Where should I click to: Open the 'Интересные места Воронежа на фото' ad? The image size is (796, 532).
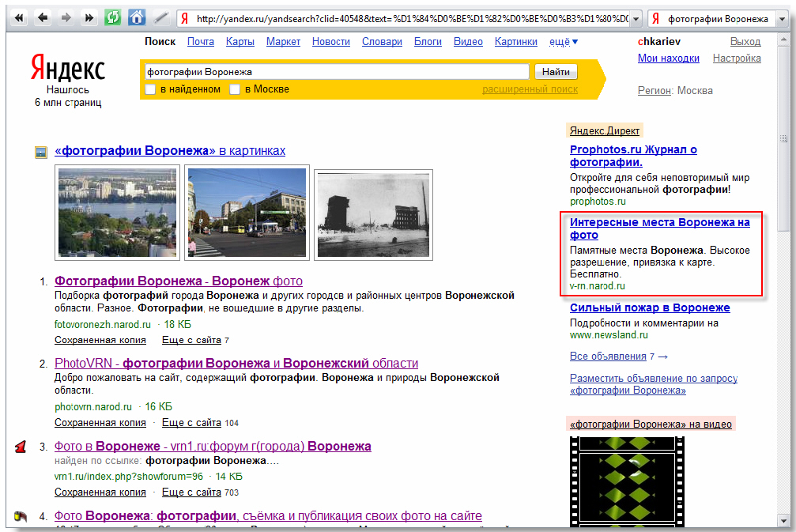(660, 228)
